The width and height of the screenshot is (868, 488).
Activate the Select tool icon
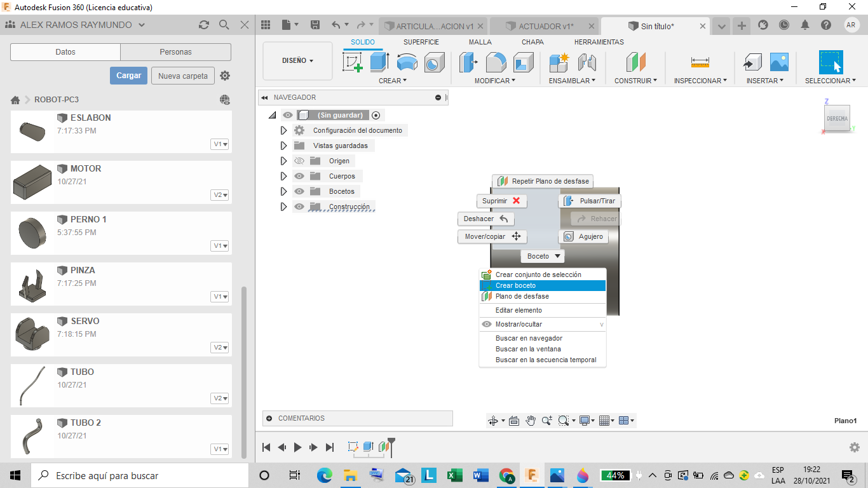coord(831,62)
